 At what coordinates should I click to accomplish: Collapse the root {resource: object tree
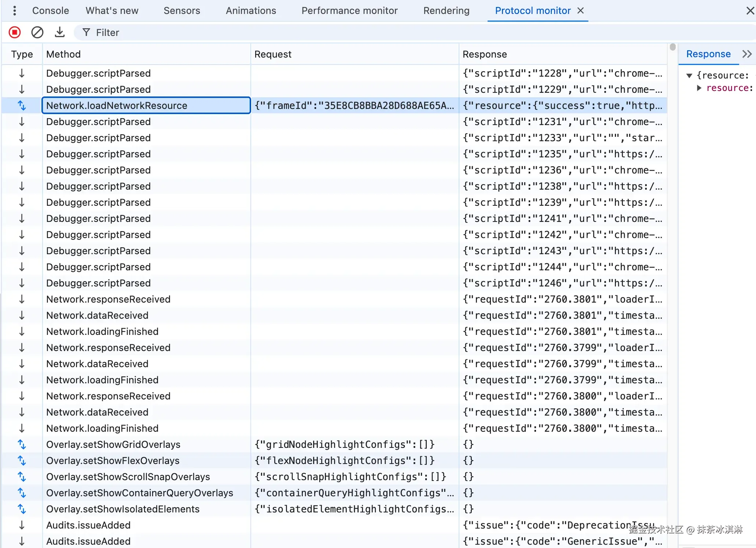point(689,76)
